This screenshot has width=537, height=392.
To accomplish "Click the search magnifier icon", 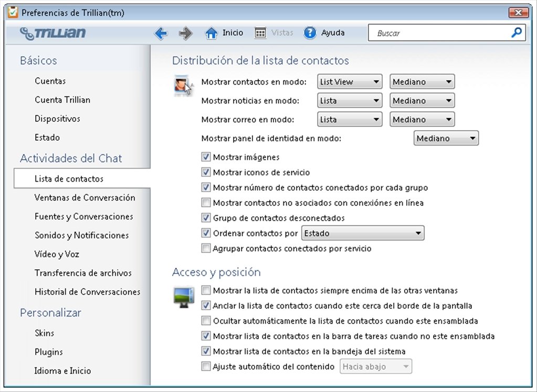I will (x=517, y=33).
